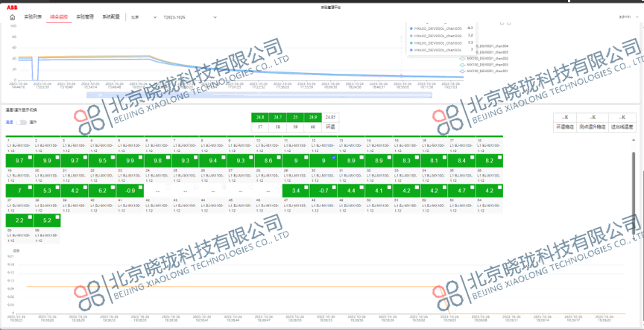Toggle legend entry MX100_DEV0001_chan001
The image size is (644, 330).
(x=486, y=71)
